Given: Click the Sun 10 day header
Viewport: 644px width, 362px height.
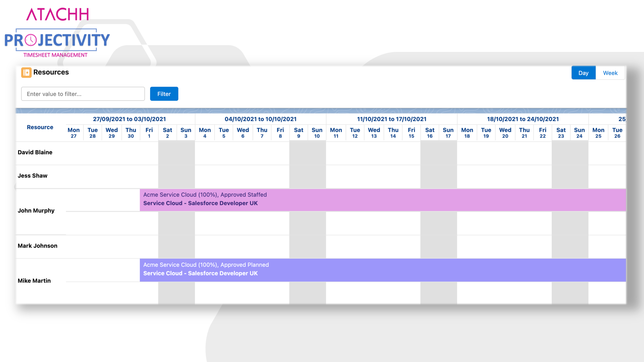Looking at the screenshot, I should click(x=317, y=133).
